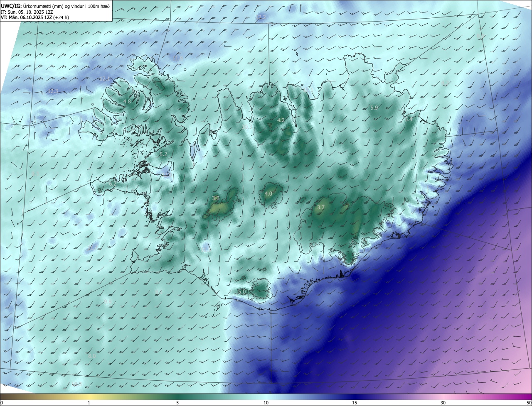Click the "12.3" value label over the sea
The image size is (532, 406).
53,91
